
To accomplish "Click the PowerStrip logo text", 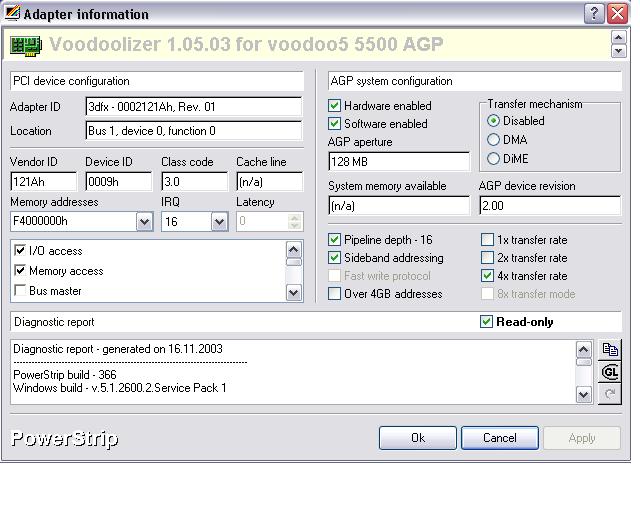I will (65, 439).
